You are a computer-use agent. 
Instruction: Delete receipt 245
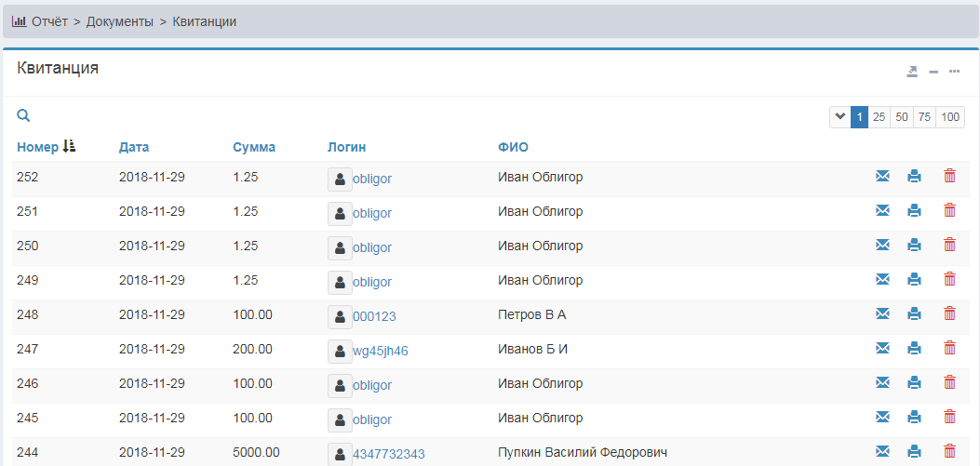tap(949, 417)
